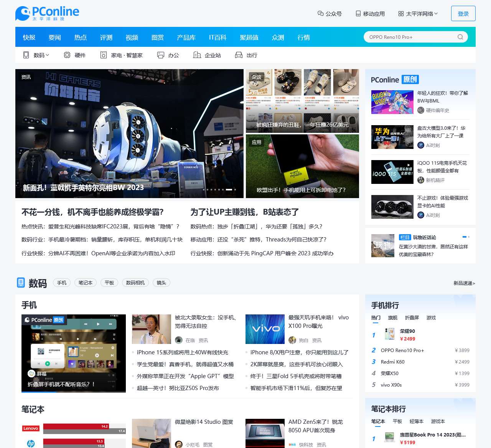This screenshot has height=448, width=491.
Task: Click Redmi K60 ranking row
Action: pos(420,362)
